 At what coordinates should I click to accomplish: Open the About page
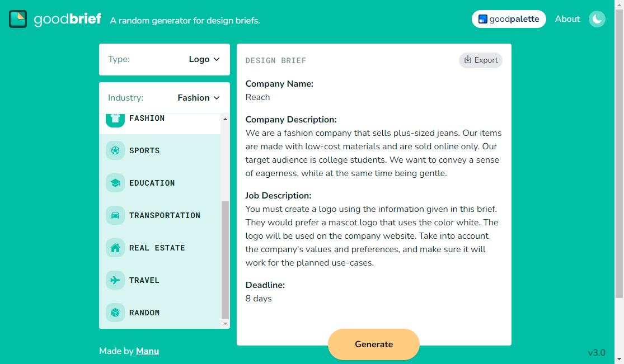pos(567,18)
